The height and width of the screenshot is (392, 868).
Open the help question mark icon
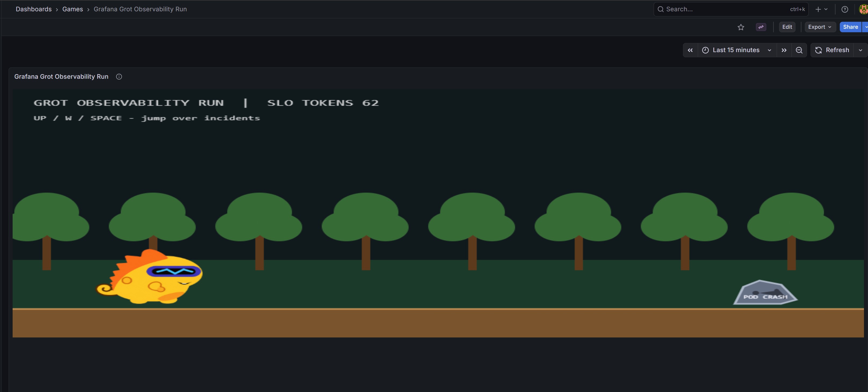(x=844, y=9)
